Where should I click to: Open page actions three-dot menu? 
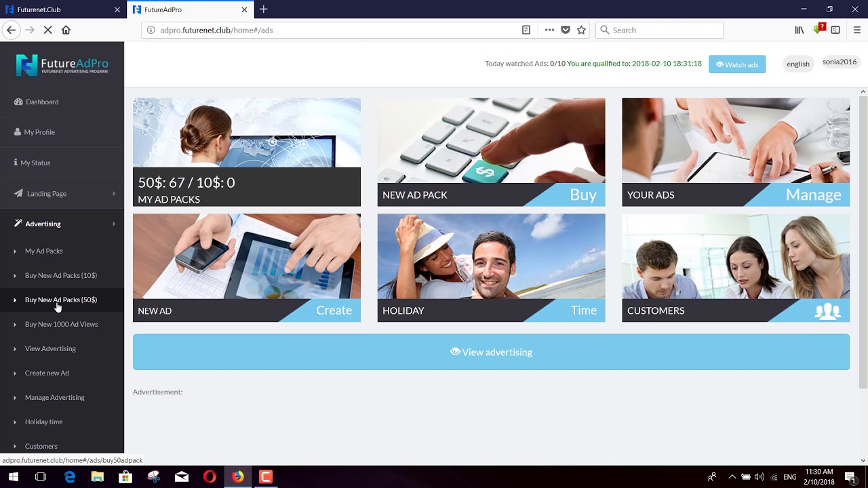[549, 30]
